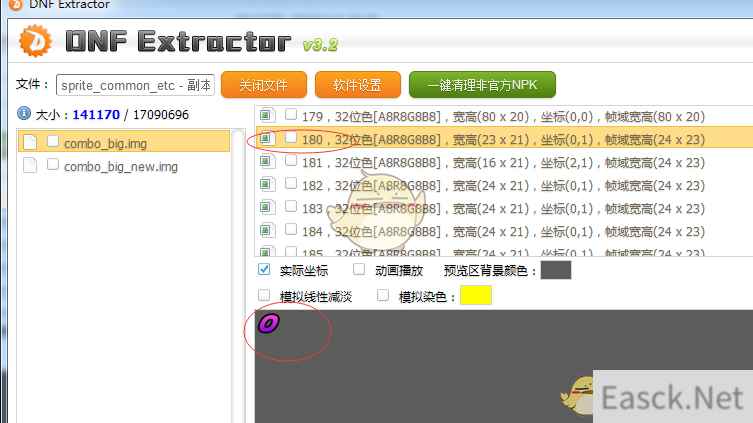
Task: Select combo_big_new.img in the file list
Action: click(x=124, y=166)
